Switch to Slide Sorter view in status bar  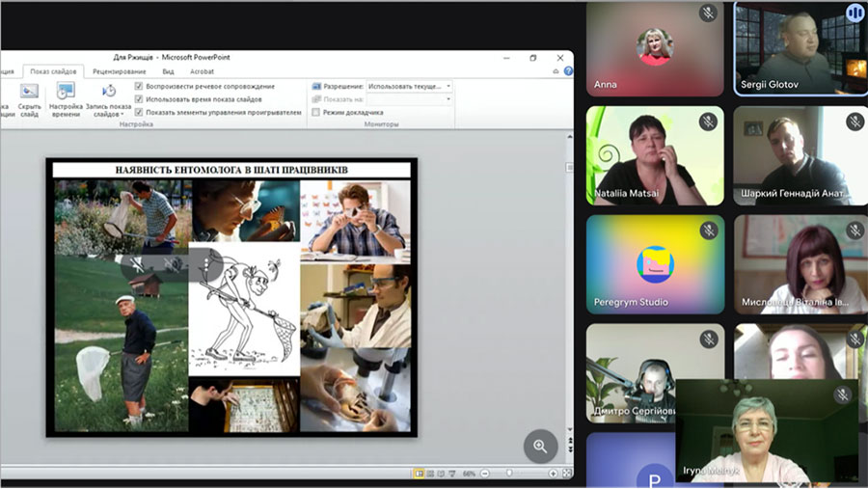432,474
